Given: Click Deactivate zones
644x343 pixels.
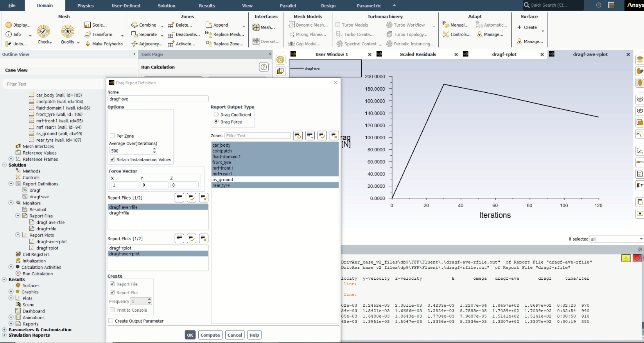Looking at the screenshot, I should [x=184, y=34].
